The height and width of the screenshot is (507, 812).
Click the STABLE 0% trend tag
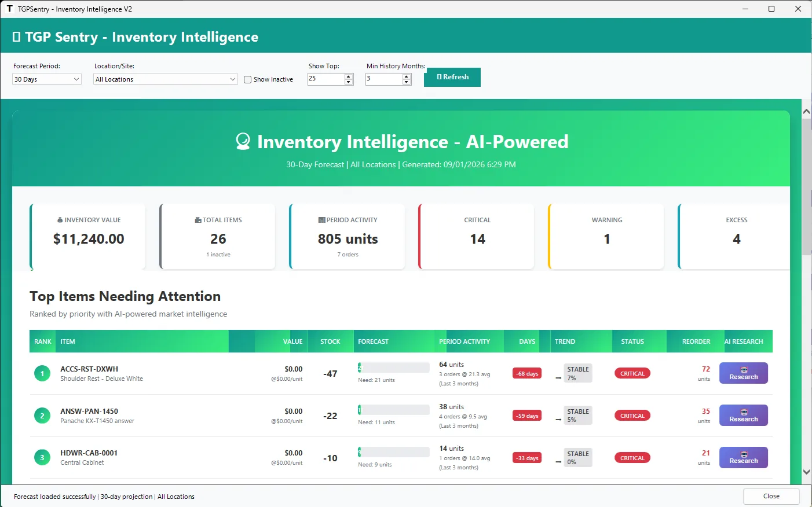click(578, 458)
